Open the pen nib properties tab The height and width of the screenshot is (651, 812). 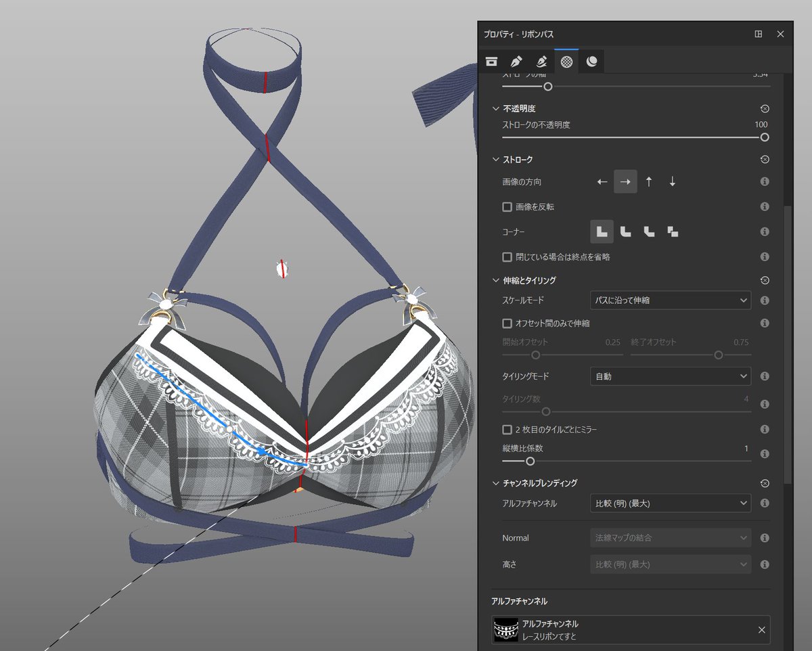516,62
